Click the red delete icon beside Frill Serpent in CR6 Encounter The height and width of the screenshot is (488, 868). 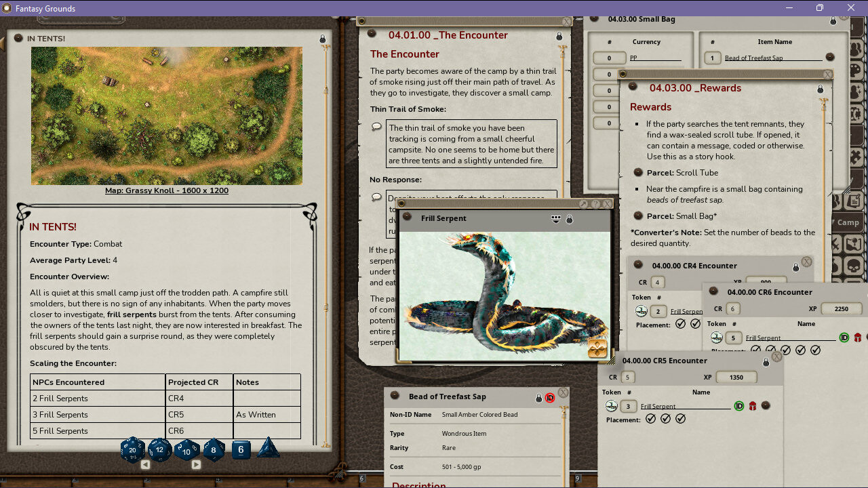click(857, 337)
